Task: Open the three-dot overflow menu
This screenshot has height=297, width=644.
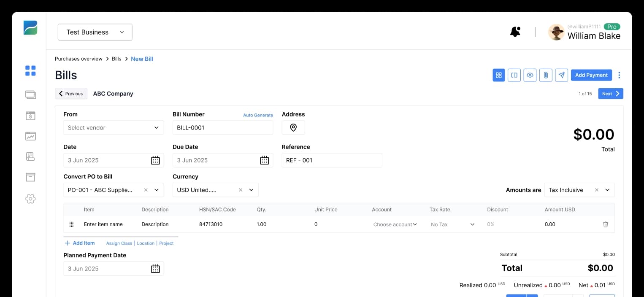Action: tap(619, 75)
